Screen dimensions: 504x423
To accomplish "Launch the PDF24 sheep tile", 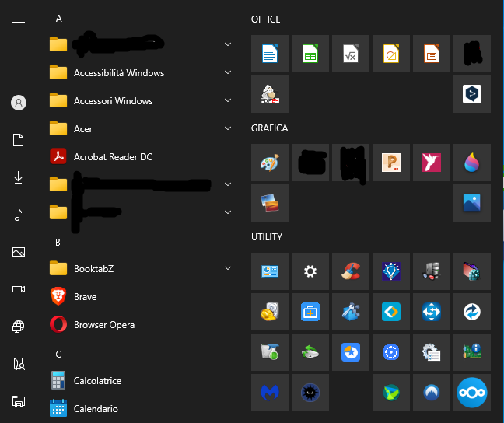I will point(270,94).
